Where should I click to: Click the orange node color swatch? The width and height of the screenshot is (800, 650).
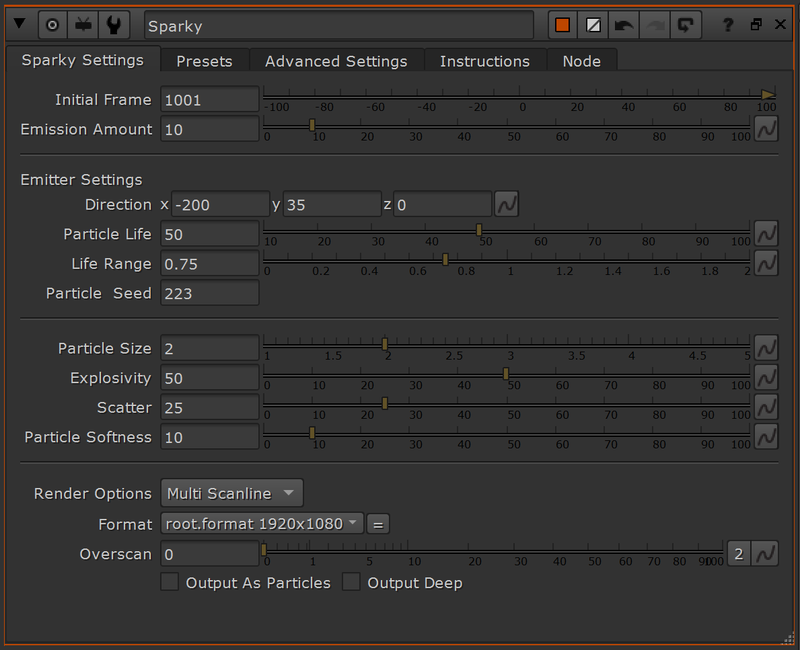coord(562,25)
